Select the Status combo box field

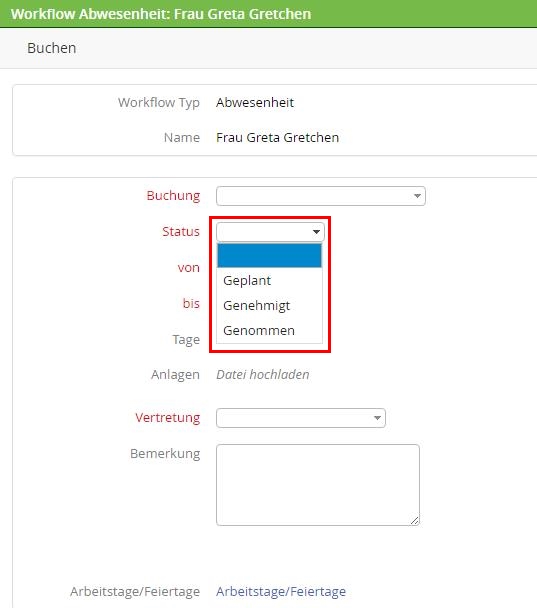270,232
